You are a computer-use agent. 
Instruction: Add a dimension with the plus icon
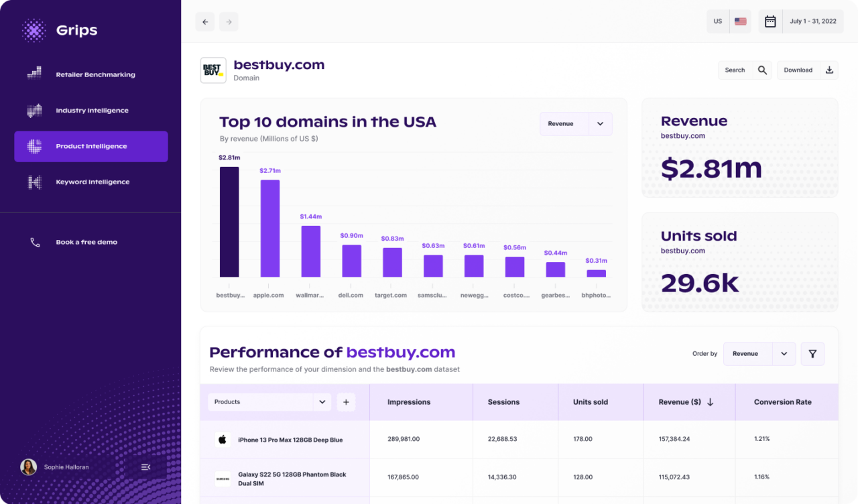[346, 402]
